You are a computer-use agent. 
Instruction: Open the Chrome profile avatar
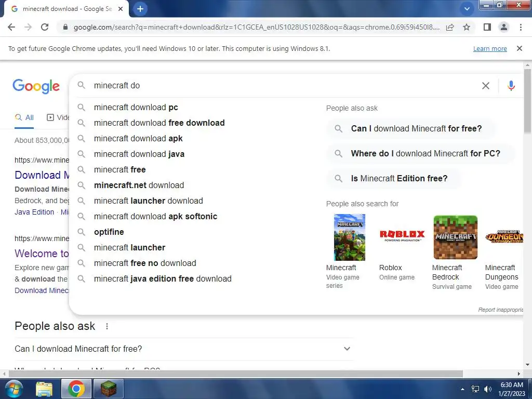point(504,27)
